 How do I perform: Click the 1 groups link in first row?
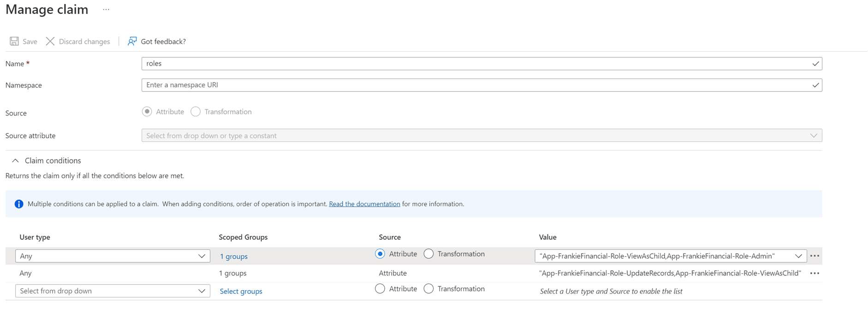click(x=233, y=256)
